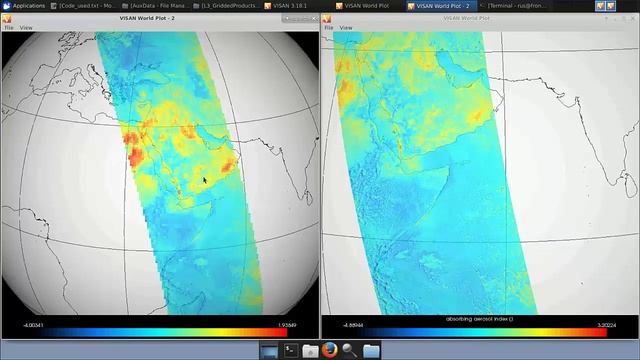
Task: Open the blue folder icon in the dock
Action: (x=371, y=351)
